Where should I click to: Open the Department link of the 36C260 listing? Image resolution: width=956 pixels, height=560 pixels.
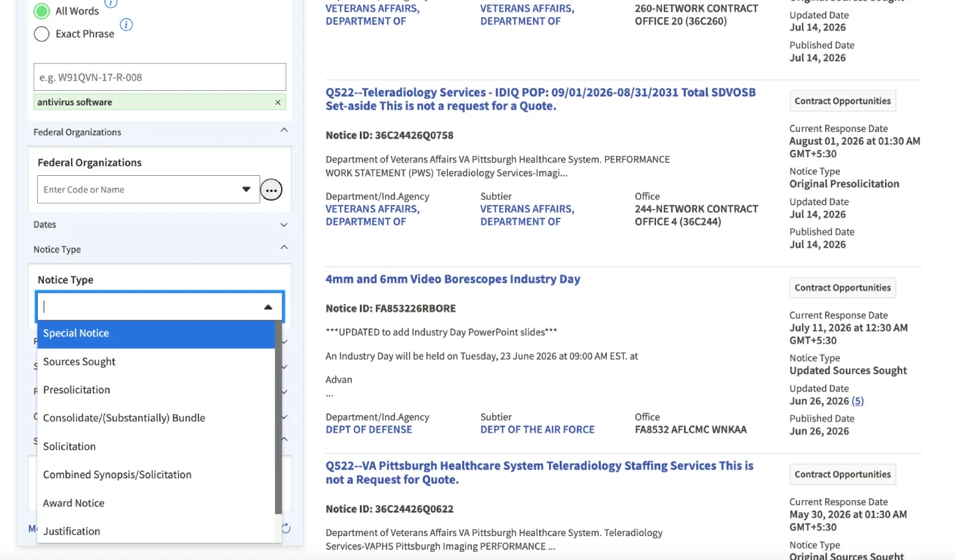coord(372,15)
